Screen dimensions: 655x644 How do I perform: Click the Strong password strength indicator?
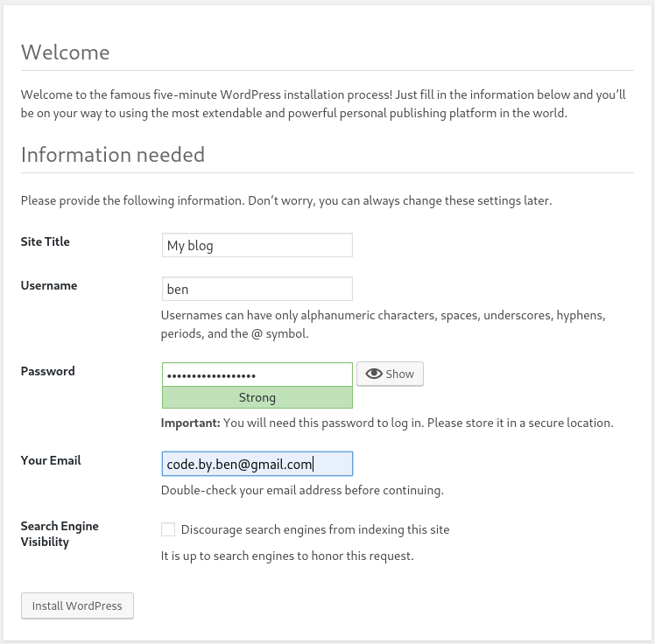(x=257, y=397)
